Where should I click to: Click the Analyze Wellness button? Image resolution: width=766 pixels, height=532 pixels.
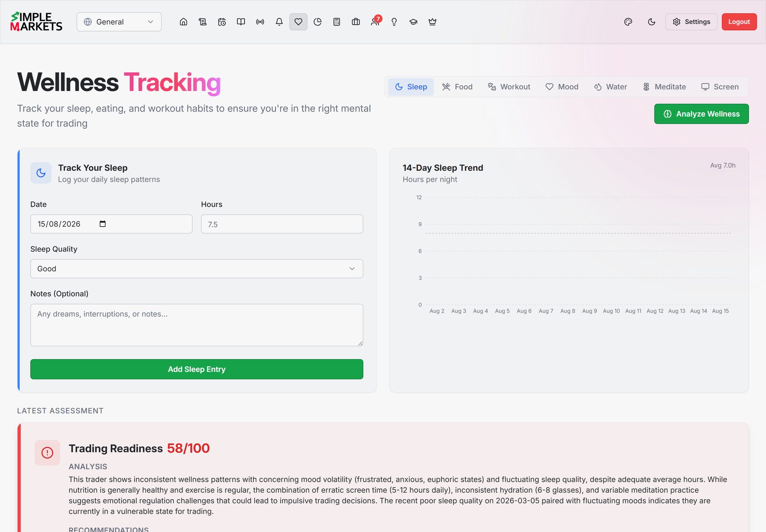click(701, 114)
